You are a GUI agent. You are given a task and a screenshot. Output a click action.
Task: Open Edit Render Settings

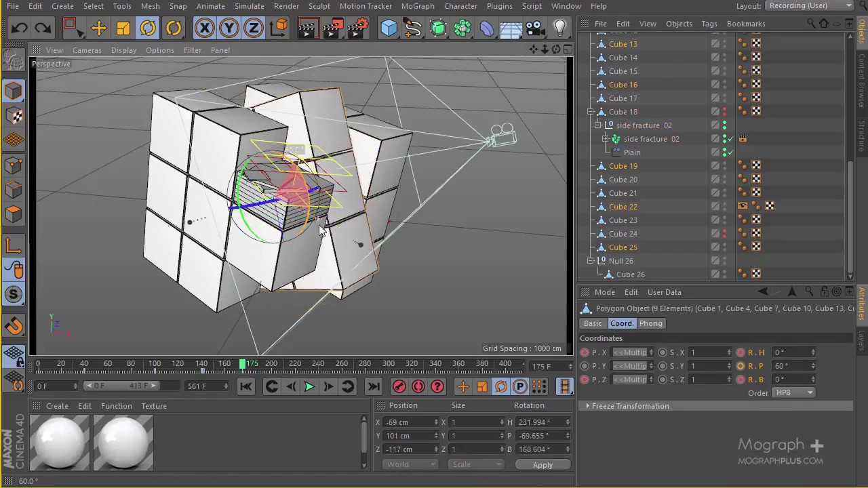pyautogui.click(x=357, y=28)
